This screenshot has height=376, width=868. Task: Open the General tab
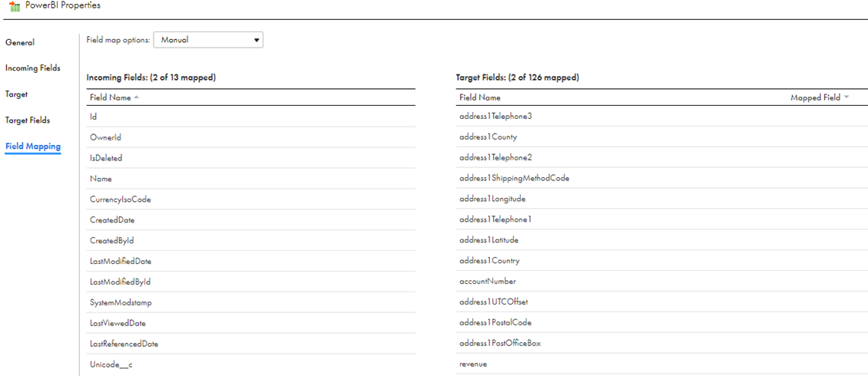point(20,42)
